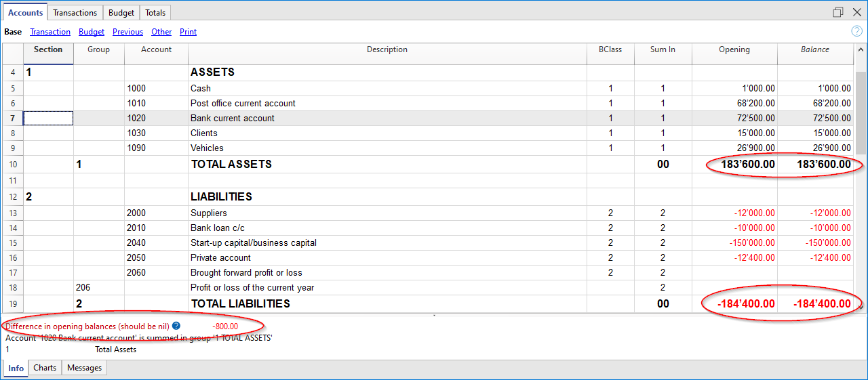Switch to the Other view link
Image resolution: width=868 pixels, height=380 pixels.
pyautogui.click(x=161, y=32)
